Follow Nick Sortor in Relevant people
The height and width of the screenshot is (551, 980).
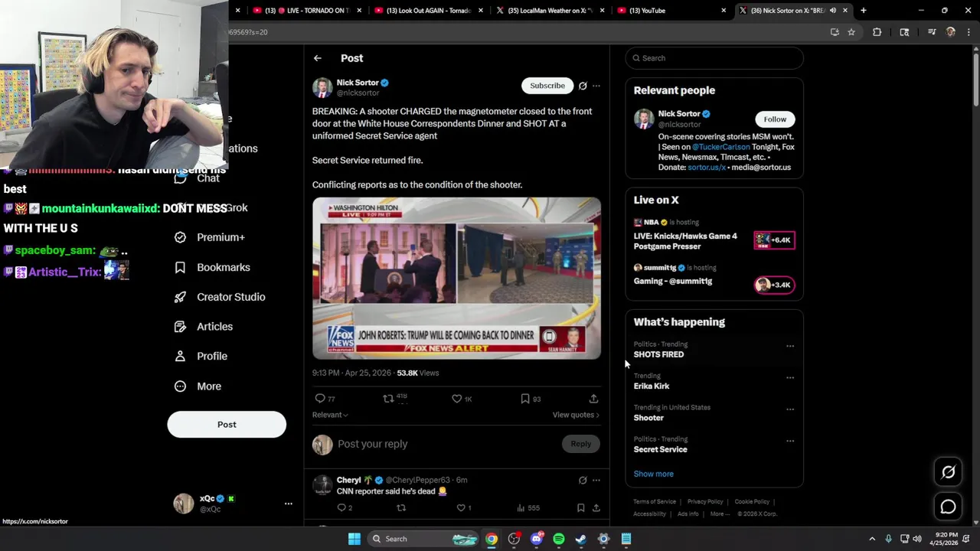[x=775, y=119]
